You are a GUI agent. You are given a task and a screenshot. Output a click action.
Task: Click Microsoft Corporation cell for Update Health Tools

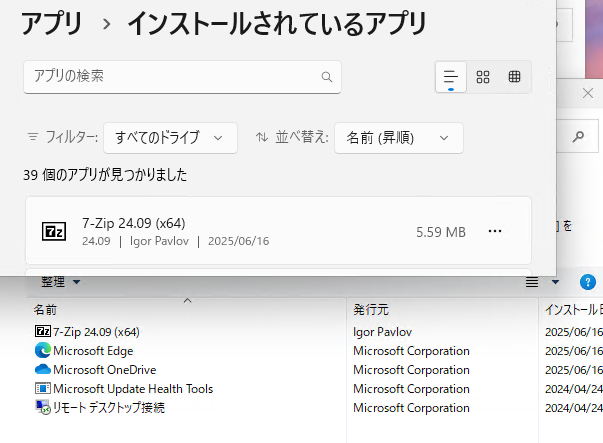tap(411, 388)
